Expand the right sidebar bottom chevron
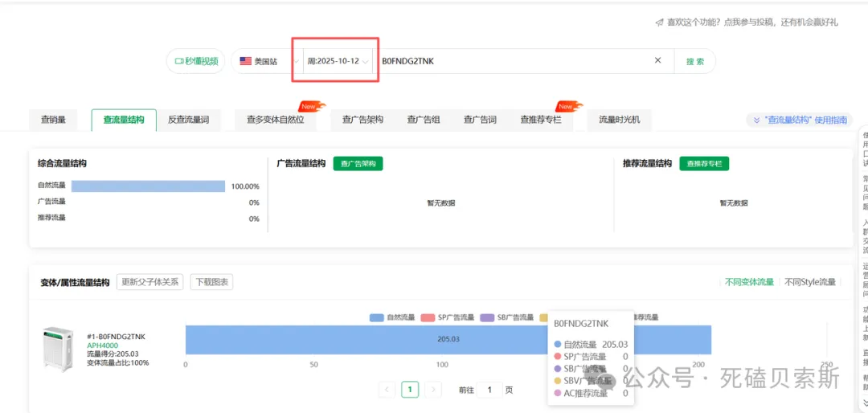Screen dimensions: 868x413 pos(864,402)
